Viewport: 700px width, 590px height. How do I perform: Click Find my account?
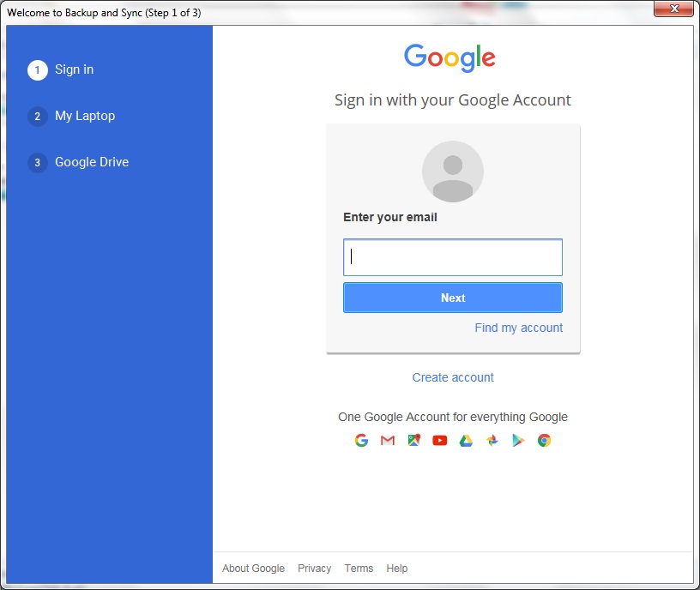[518, 328]
